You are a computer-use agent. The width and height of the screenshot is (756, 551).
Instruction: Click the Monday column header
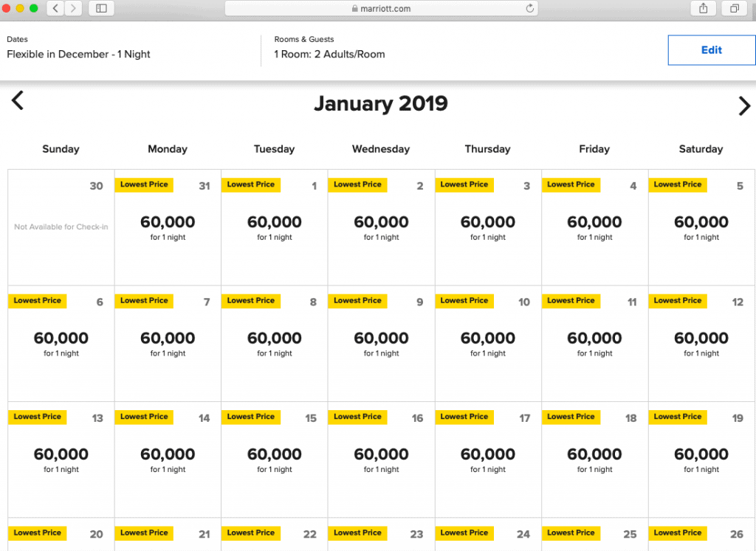168,149
